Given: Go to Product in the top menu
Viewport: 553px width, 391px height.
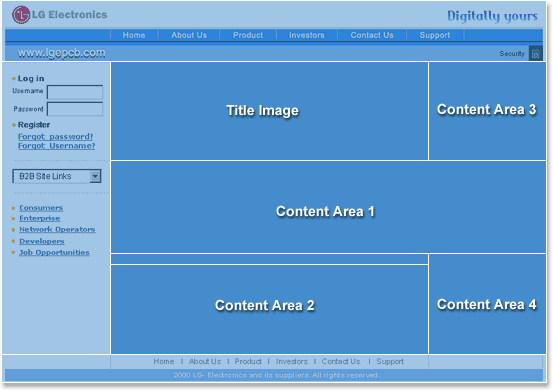Looking at the screenshot, I should click(248, 35).
